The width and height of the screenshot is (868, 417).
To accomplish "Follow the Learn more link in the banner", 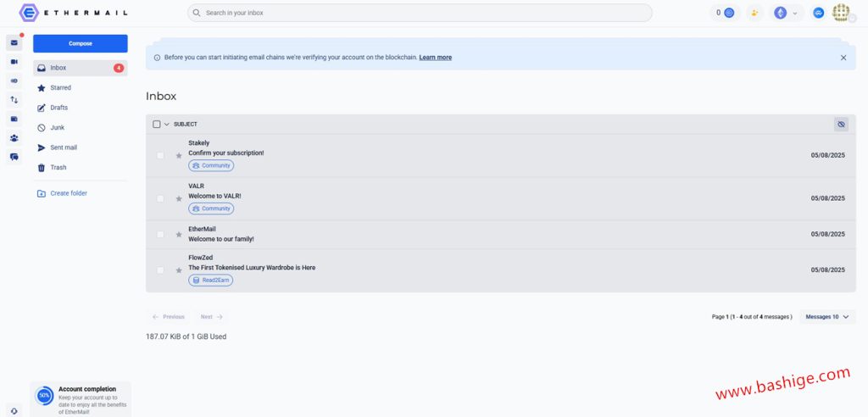I will (435, 58).
